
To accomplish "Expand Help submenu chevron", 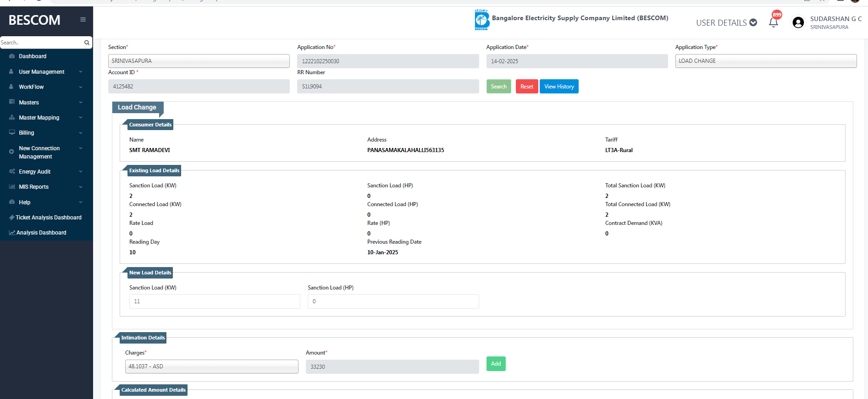I will 81,202.
